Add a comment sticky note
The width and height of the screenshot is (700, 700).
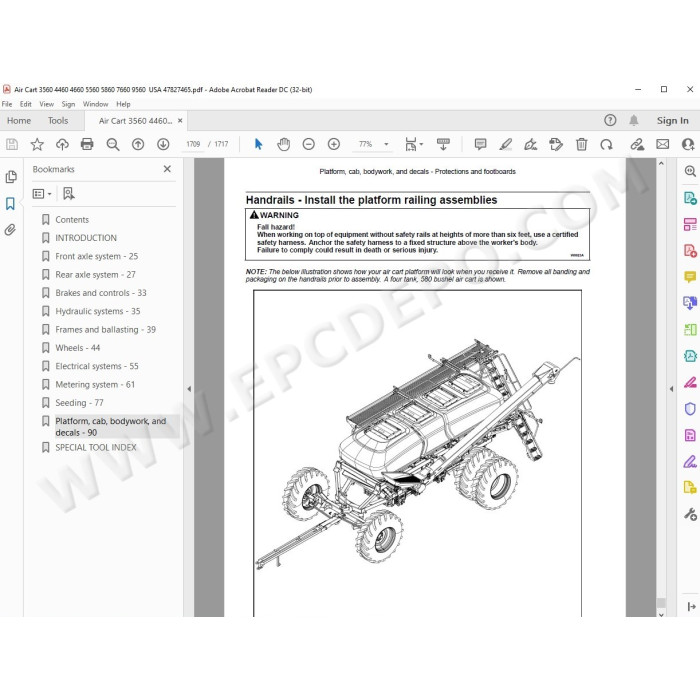pyautogui.click(x=480, y=144)
